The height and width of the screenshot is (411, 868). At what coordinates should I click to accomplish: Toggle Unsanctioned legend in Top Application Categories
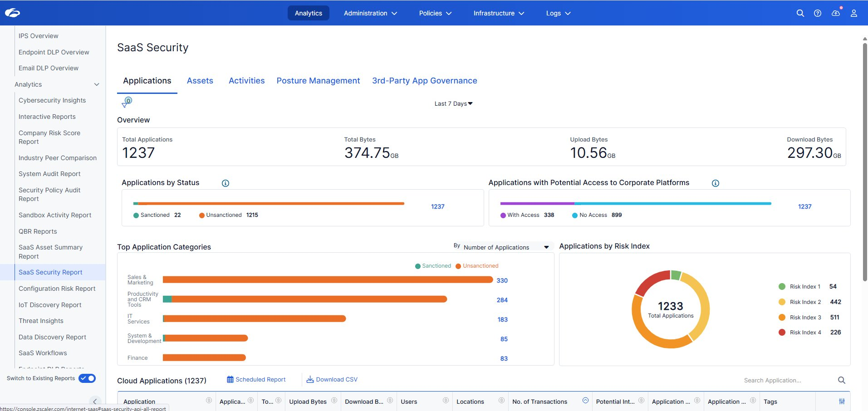477,266
